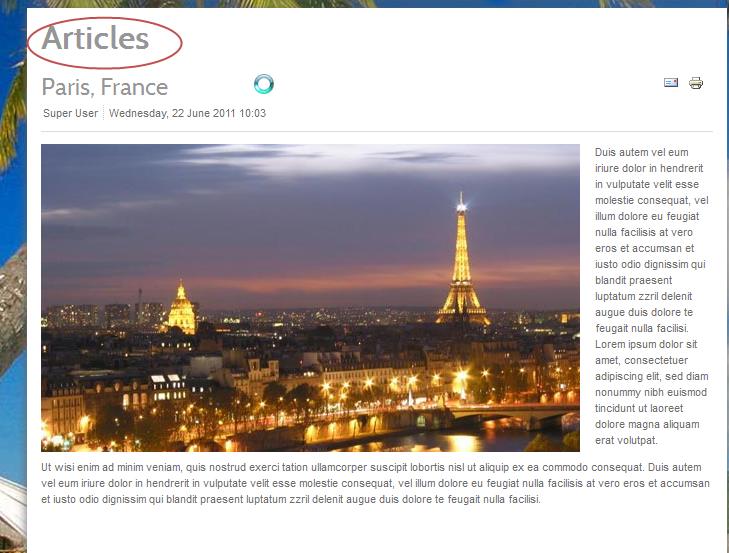Click the print article printer icon
This screenshot has width=729, height=553.
click(x=696, y=83)
